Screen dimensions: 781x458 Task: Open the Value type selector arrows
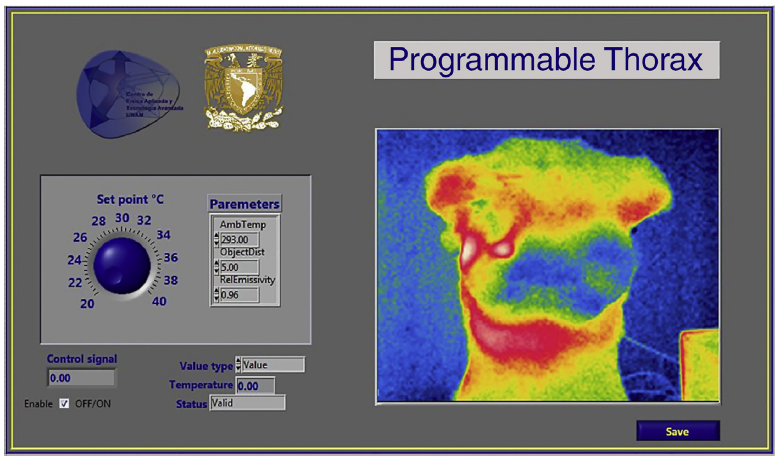click(x=238, y=365)
